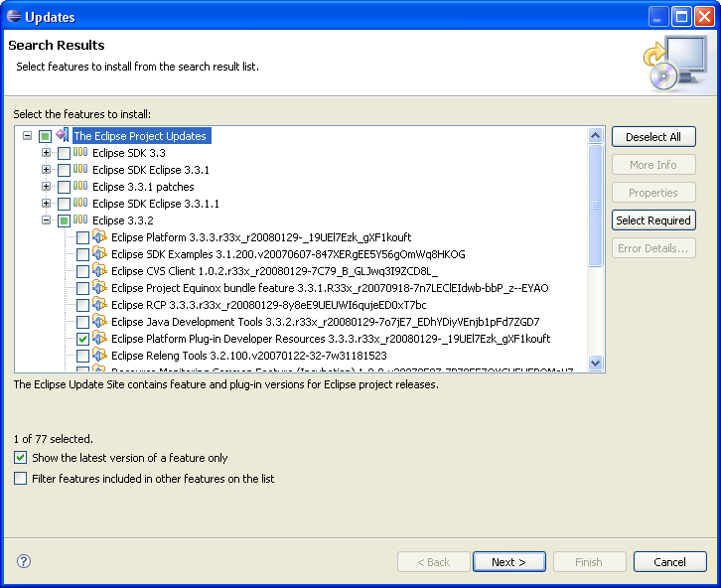Click the category icon beside Eclipse 3.3.2
The width and height of the screenshot is (721, 588).
pyautogui.click(x=80, y=220)
